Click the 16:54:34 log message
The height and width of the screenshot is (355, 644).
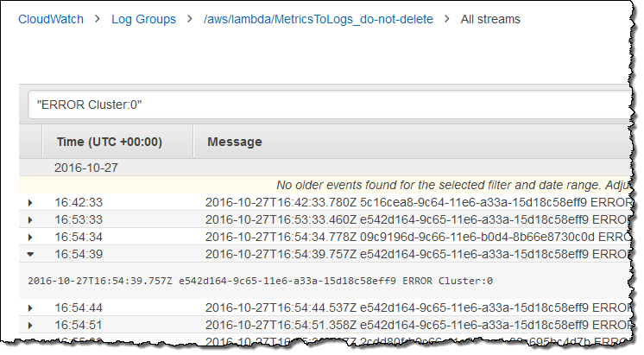[414, 237]
